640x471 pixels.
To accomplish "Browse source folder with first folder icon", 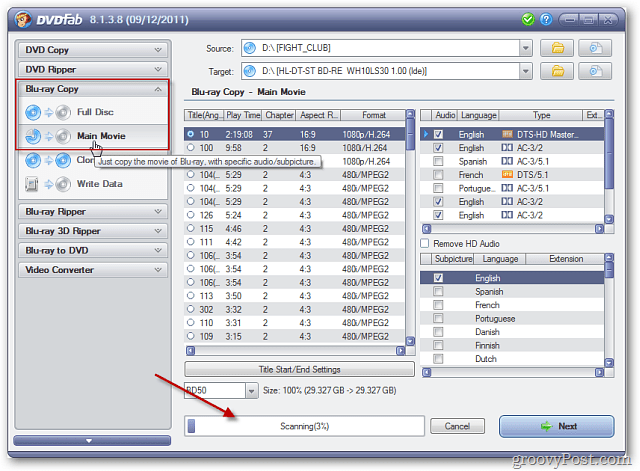I will [x=557, y=48].
